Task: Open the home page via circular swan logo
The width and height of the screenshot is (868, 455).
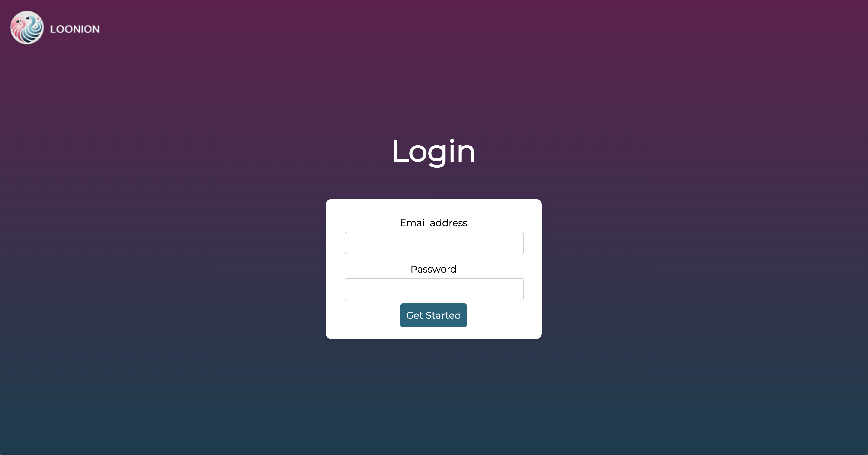Action: (x=27, y=28)
